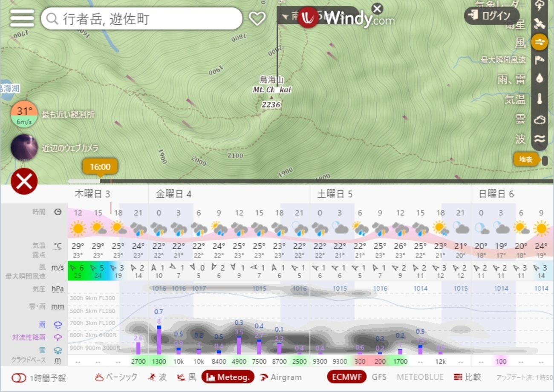Click the search field showing 行者岳, 遊佐町
The image size is (554, 392).
tap(141, 19)
